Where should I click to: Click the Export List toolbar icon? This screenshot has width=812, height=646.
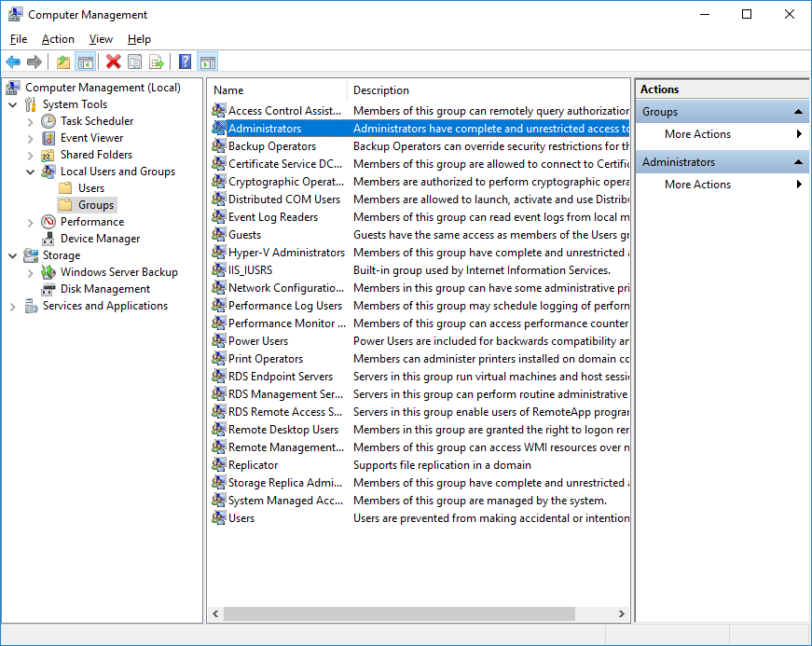[157, 62]
